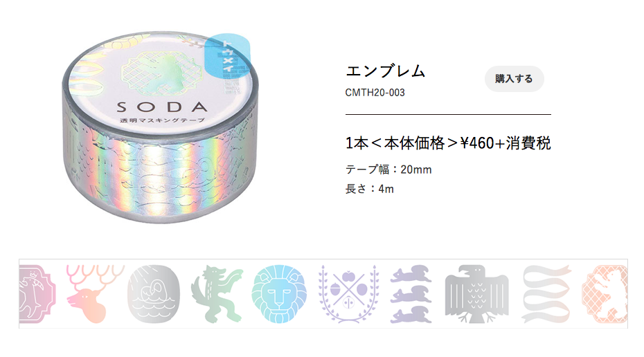Click the pink shield emblem at left
Screen dimensions: 644x357
pos(37,294)
